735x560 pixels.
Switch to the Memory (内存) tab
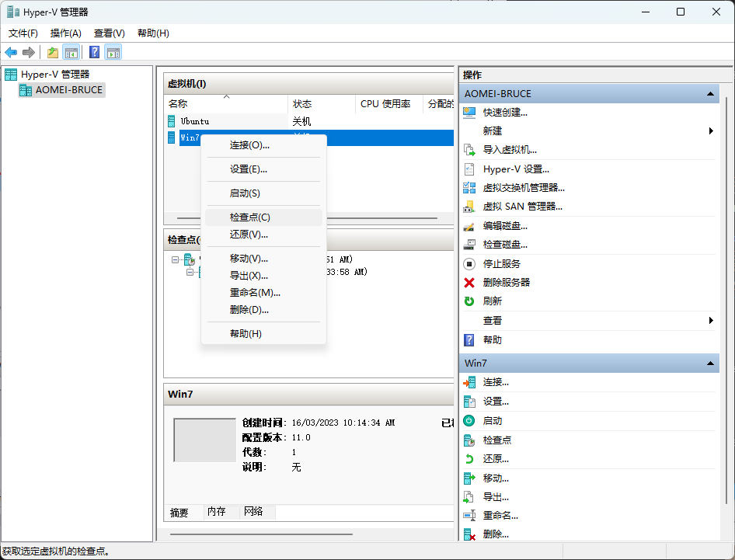[216, 512]
